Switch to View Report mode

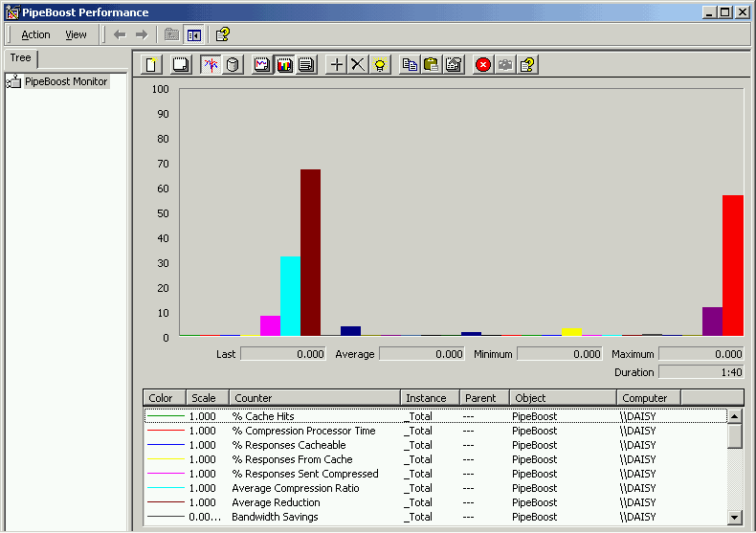pos(306,65)
